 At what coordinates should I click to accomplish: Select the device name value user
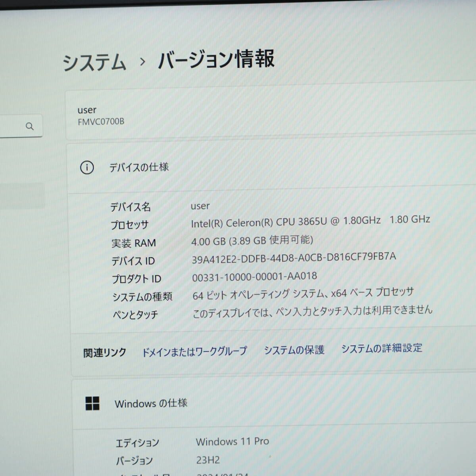pos(200,205)
